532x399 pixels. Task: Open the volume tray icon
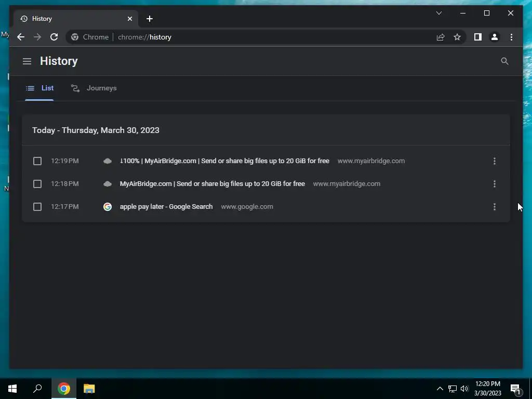pyautogui.click(x=464, y=389)
